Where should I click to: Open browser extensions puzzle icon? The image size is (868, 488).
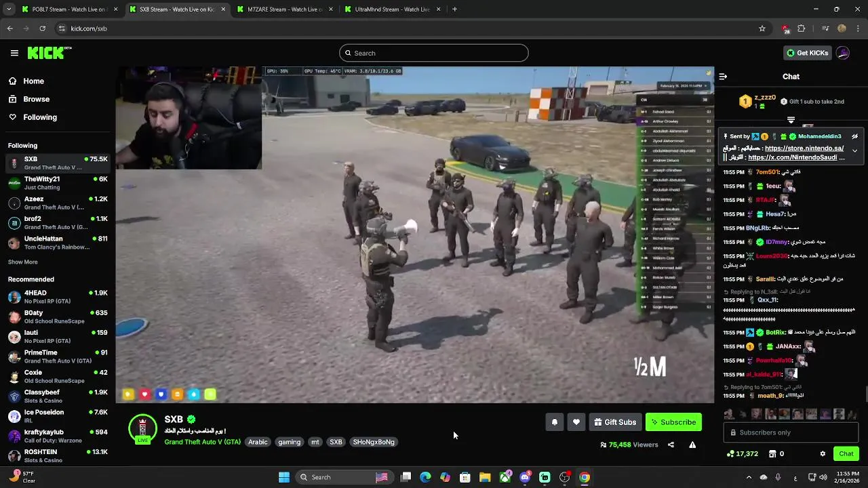pyautogui.click(x=802, y=28)
